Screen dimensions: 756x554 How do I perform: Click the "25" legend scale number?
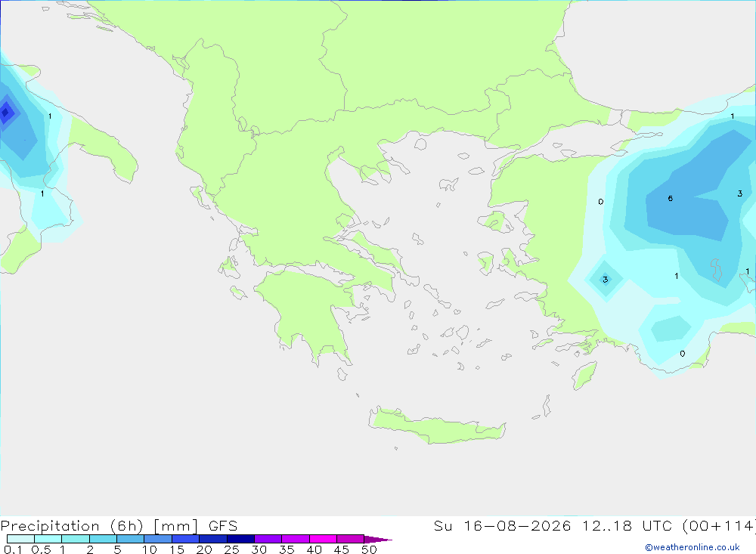[231, 549]
